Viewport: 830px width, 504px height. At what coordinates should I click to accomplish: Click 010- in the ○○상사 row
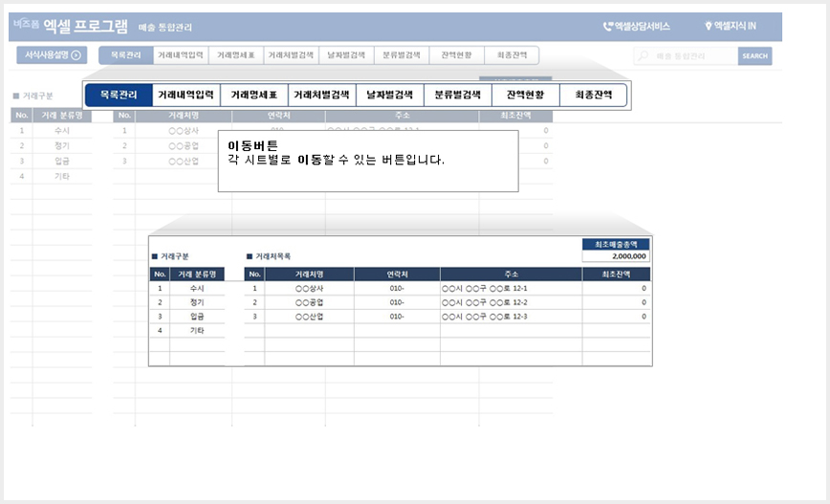coord(397,289)
